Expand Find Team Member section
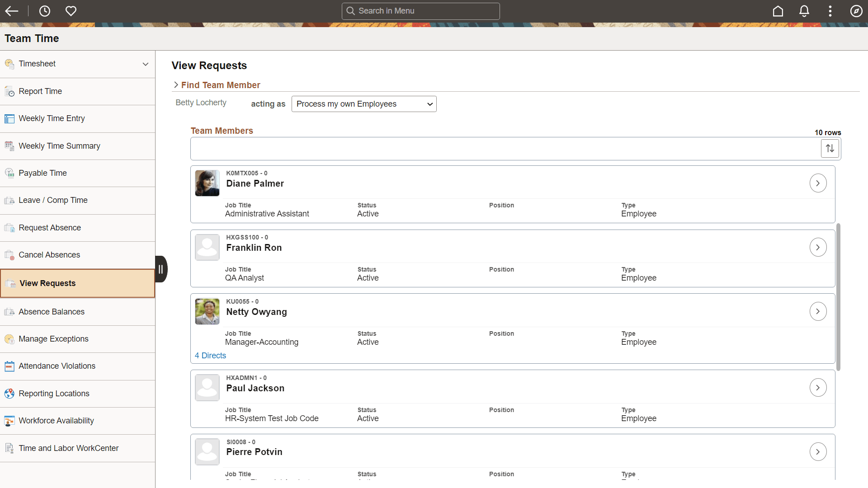This screenshot has height=488, width=868. pos(176,85)
